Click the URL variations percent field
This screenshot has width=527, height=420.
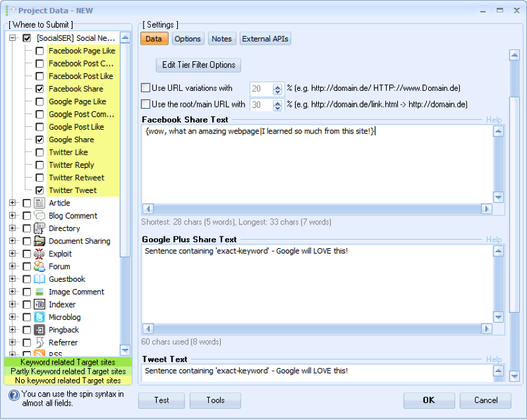[x=262, y=89]
